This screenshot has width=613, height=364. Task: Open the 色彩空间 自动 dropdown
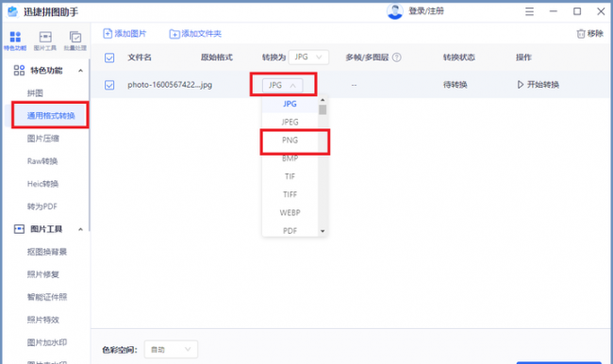[171, 349]
